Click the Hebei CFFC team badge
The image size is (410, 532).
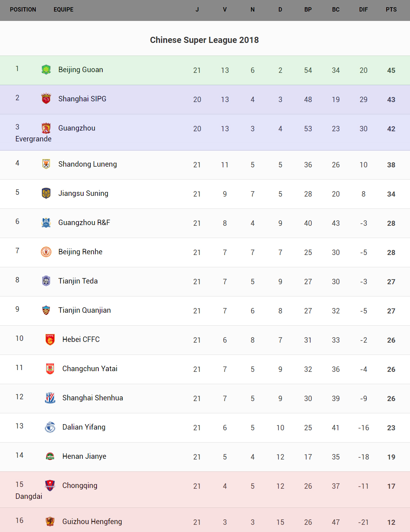[50, 339]
